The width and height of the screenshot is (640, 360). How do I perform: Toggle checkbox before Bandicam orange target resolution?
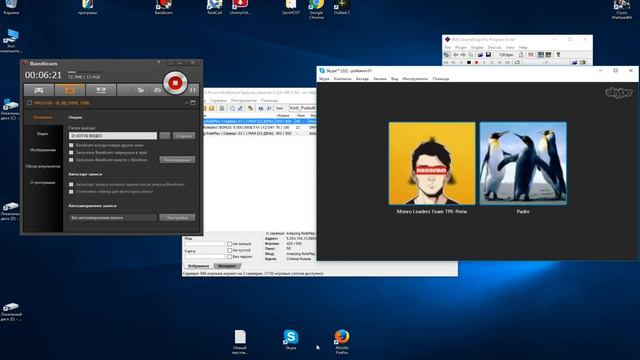point(29,103)
